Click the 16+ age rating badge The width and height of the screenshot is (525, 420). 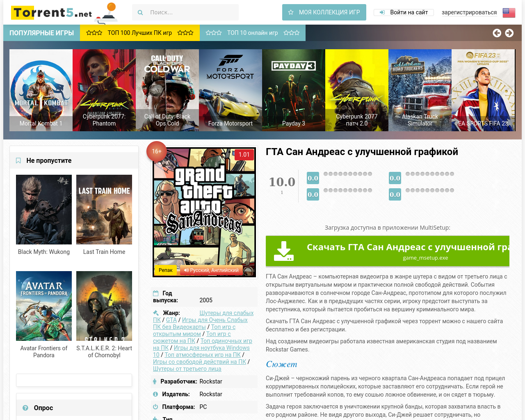tap(157, 151)
